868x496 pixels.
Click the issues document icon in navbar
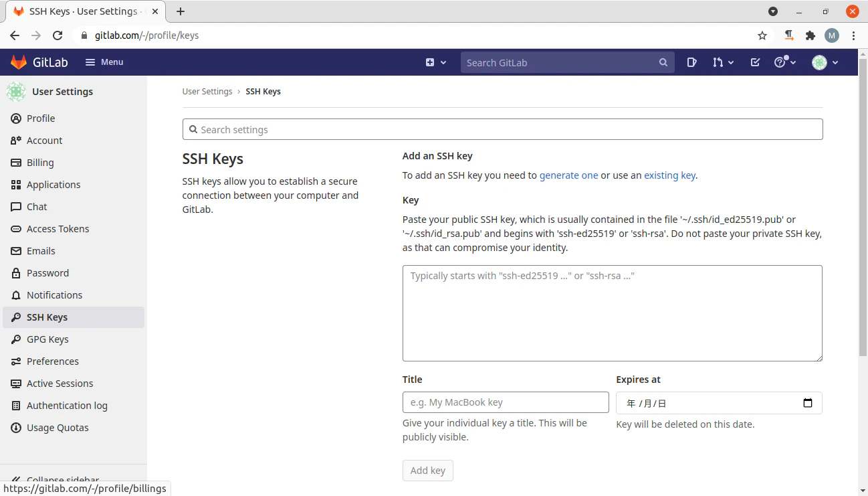pyautogui.click(x=691, y=62)
